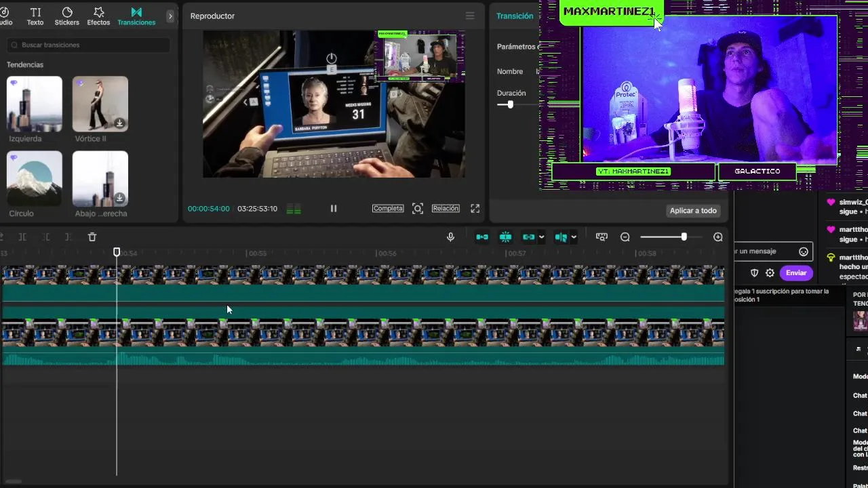Download the Vórtice II transition
Screen dimensions: 868x488
[119, 123]
